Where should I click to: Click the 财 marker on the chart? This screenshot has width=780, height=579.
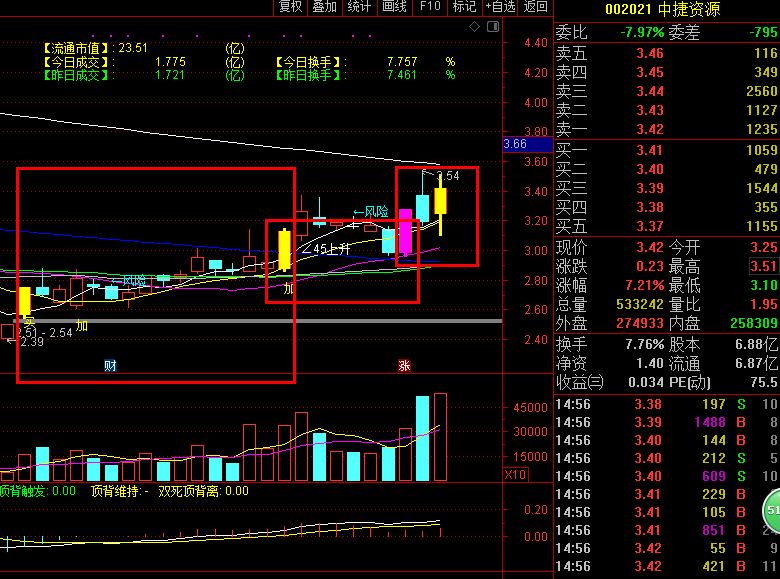tap(110, 366)
